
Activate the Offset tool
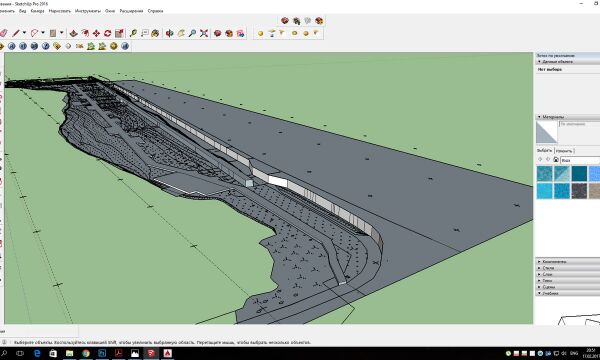point(85,33)
